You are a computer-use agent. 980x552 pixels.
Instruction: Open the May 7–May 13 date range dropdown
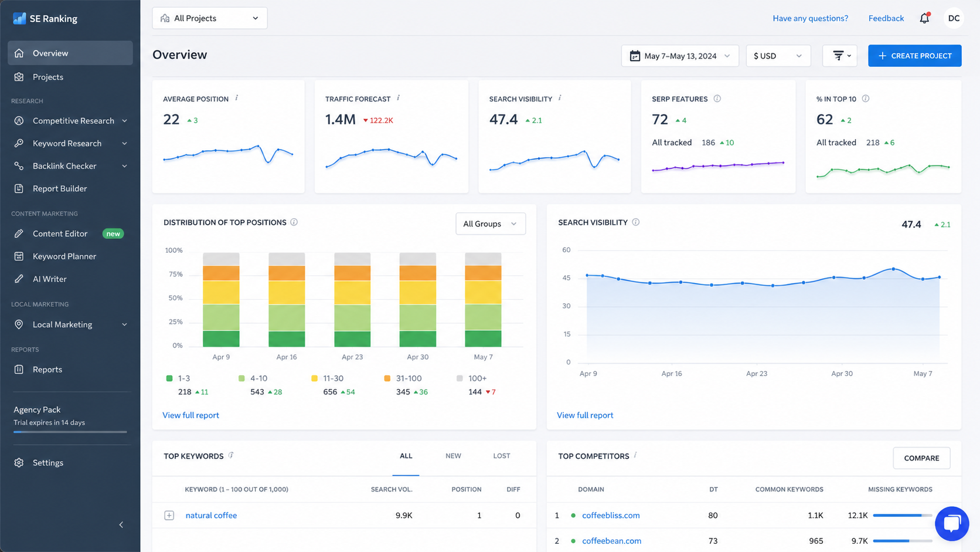point(680,56)
